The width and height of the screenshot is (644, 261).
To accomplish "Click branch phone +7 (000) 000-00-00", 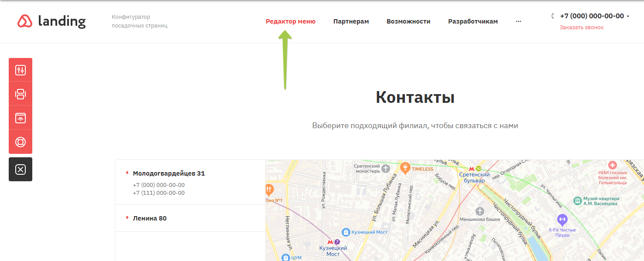I will pyautogui.click(x=159, y=185).
